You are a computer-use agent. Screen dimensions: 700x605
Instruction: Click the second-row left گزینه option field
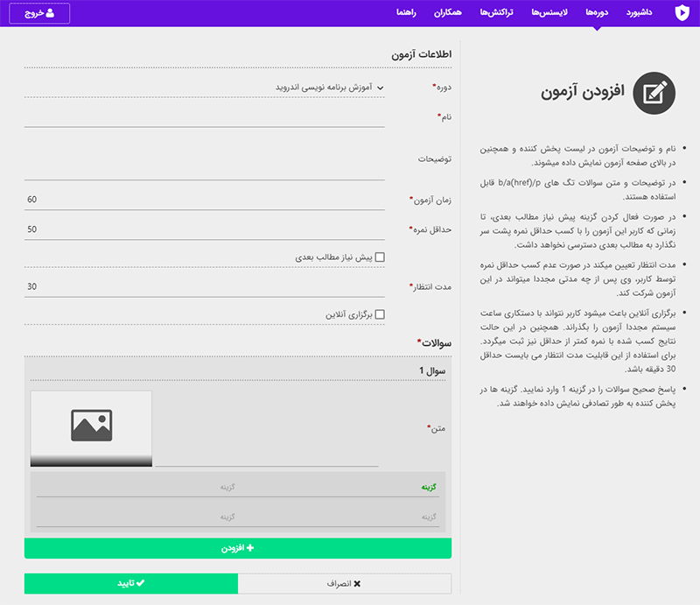point(136,517)
